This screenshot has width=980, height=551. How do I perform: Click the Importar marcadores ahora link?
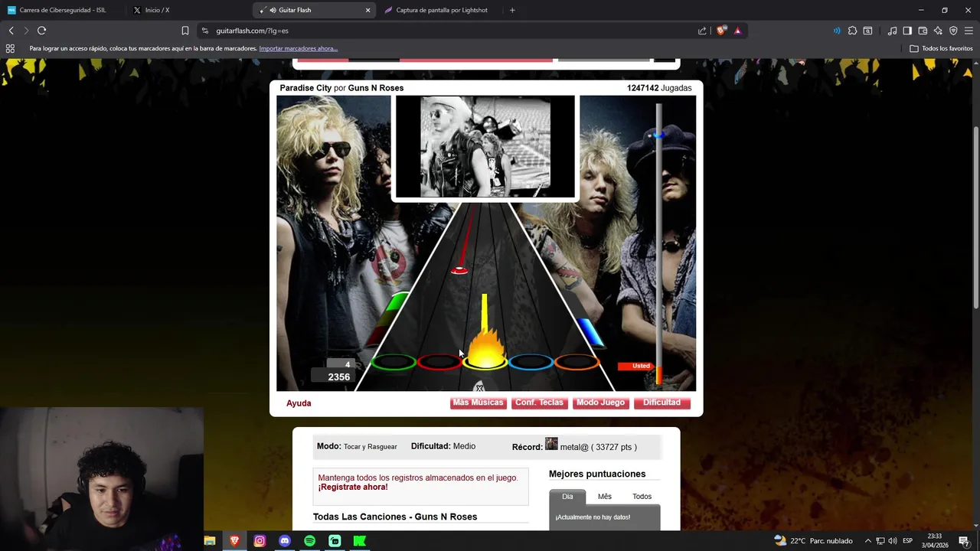[298, 48]
